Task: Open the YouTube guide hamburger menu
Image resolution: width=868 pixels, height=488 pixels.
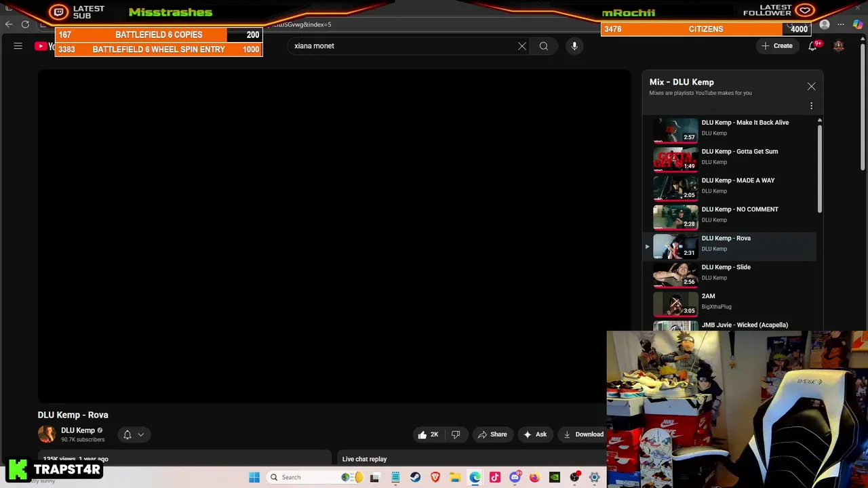Action: click(x=18, y=46)
